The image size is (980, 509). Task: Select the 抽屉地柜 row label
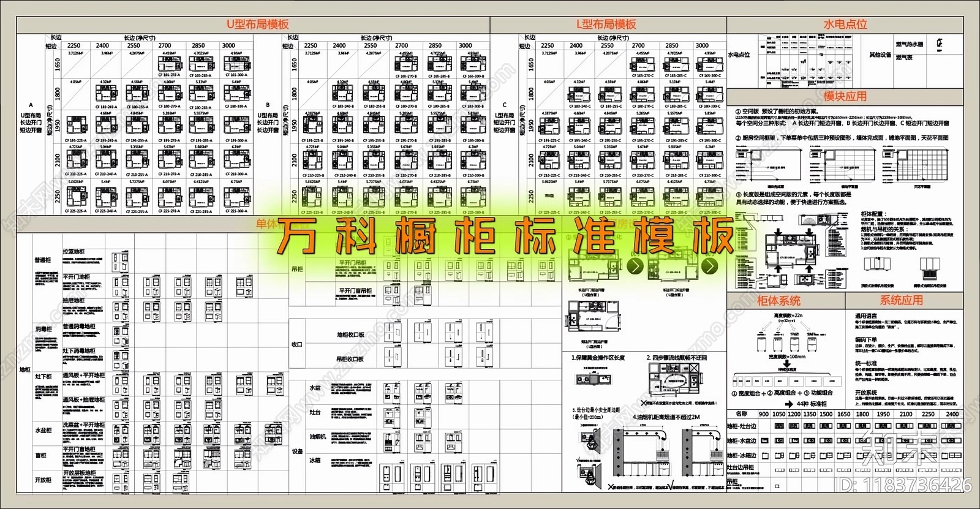point(73,301)
